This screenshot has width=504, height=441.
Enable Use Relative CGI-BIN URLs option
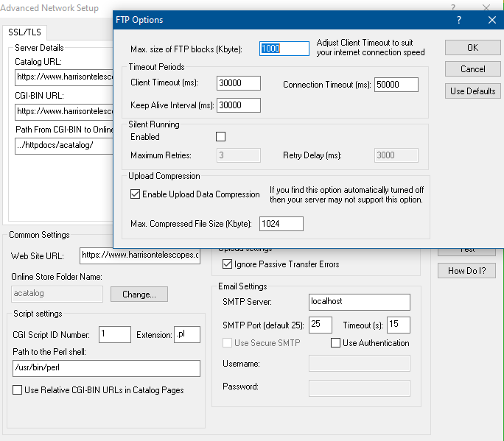point(18,390)
